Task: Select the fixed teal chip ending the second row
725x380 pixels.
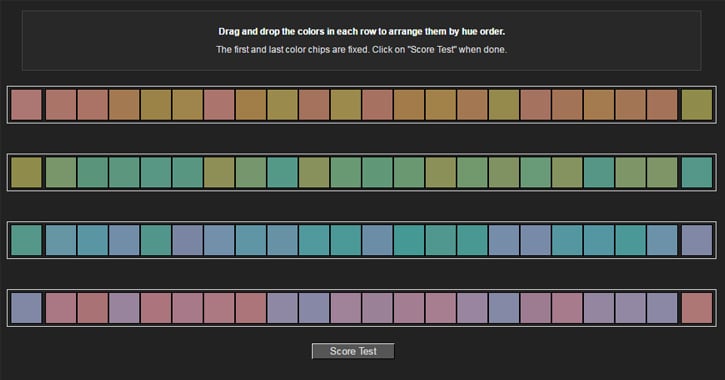Action: [697, 172]
